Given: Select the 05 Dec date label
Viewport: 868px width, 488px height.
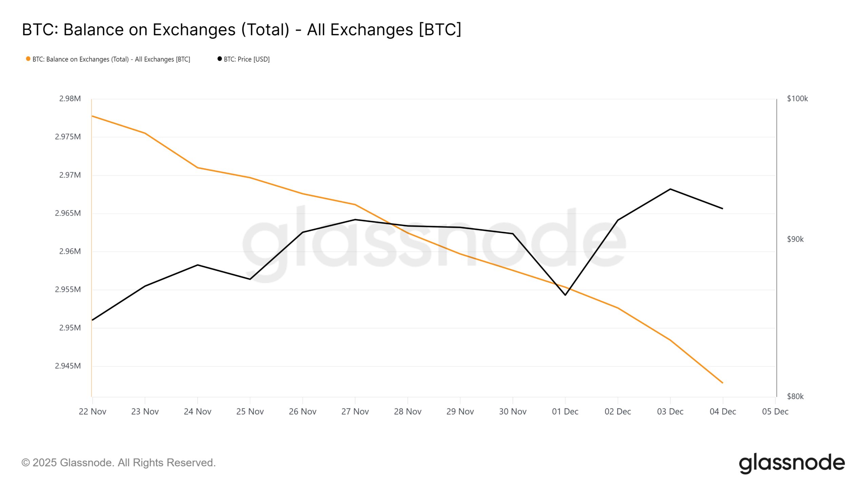Looking at the screenshot, I should 775,411.
